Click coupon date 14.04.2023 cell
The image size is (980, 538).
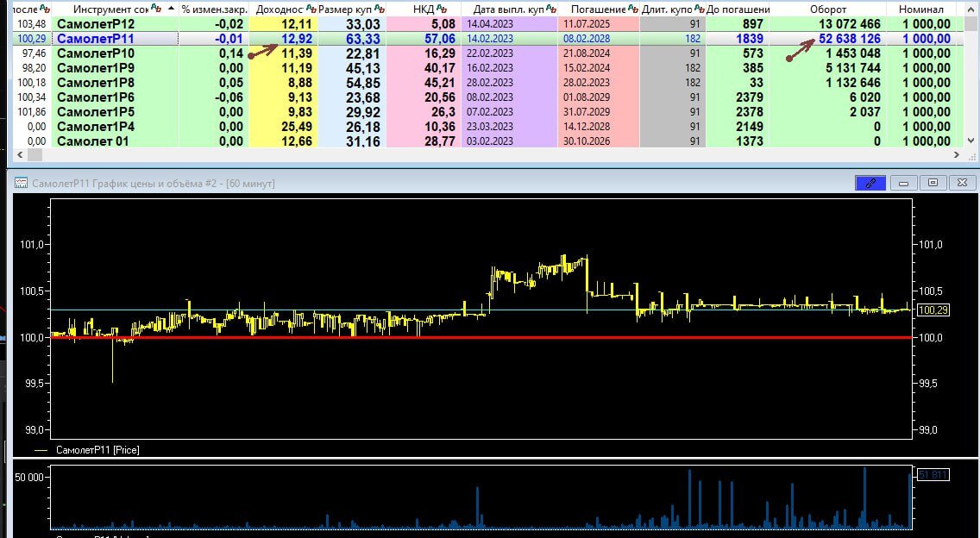pos(489,24)
